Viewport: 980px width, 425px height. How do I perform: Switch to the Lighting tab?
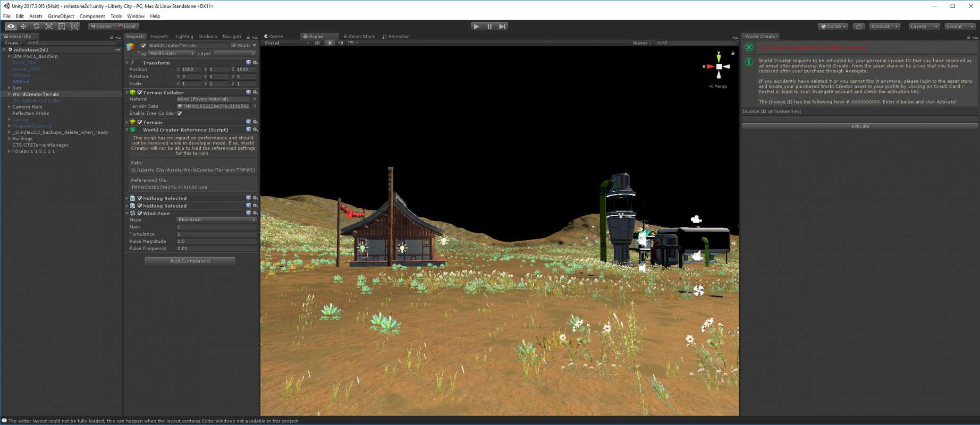coord(184,37)
